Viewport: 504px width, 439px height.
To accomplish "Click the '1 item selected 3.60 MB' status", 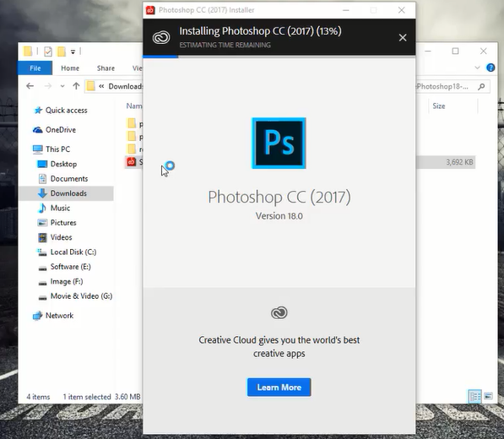I will point(101,397).
